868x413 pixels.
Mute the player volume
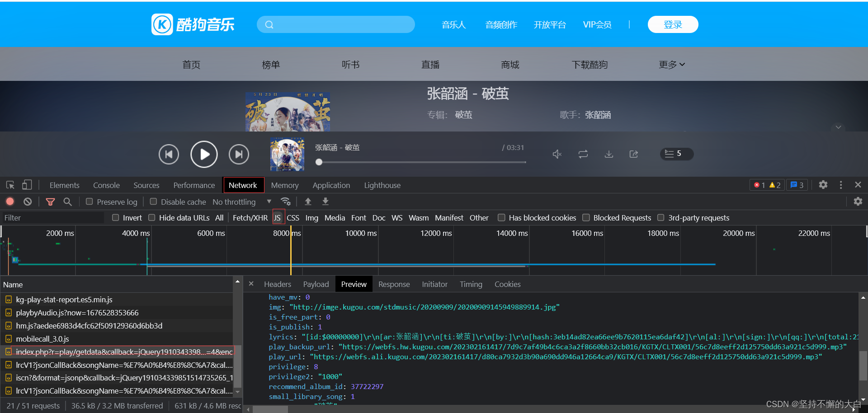point(557,154)
